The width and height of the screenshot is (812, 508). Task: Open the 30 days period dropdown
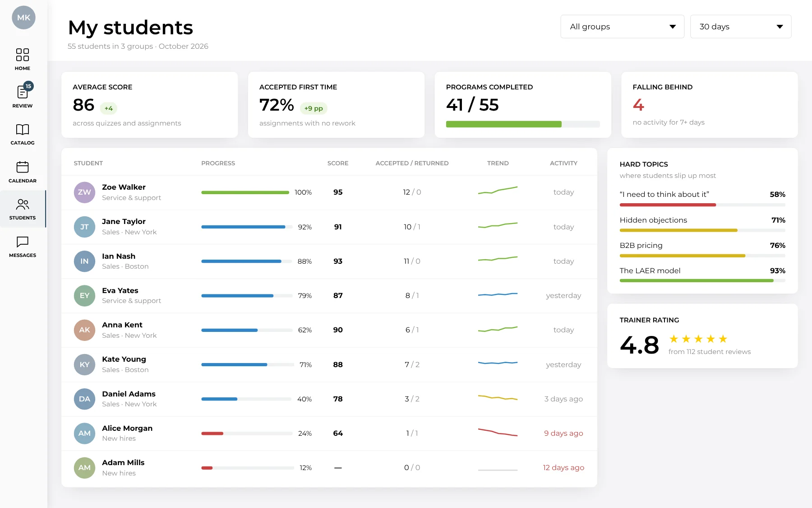[741, 27]
